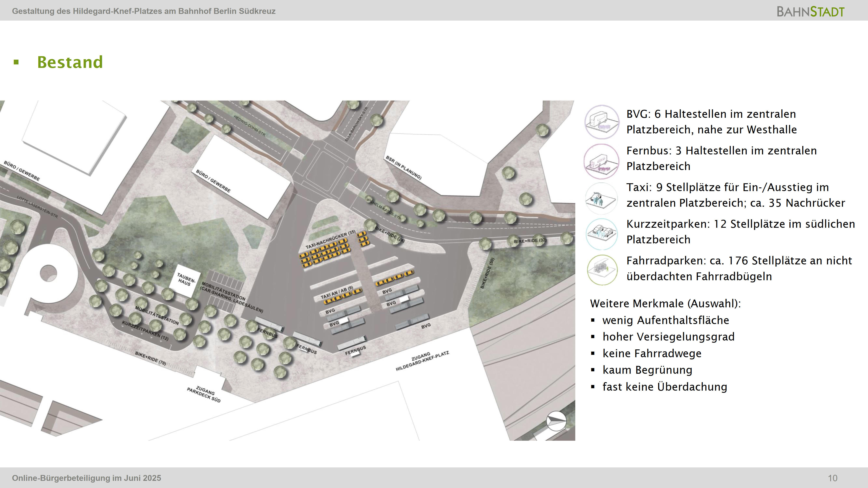
Task: Click the Taxi pickup icon
Action: pos(602,198)
